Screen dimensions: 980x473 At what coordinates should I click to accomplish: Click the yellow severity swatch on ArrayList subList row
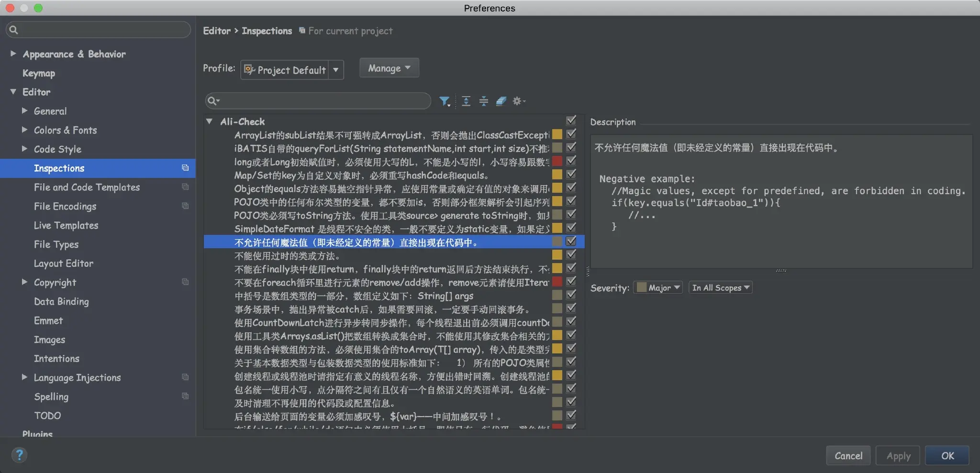pyautogui.click(x=557, y=134)
